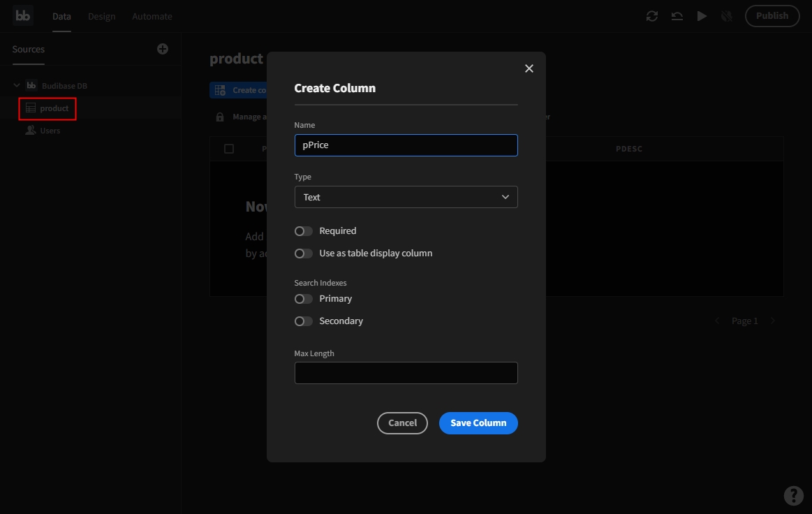The height and width of the screenshot is (514, 812).
Task: Enable the Secondary search index
Action: click(304, 321)
